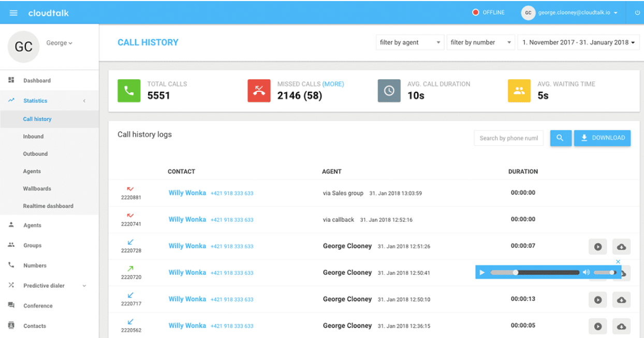Click the search magnifier icon near the search field
The image size is (644, 338).
(x=561, y=138)
